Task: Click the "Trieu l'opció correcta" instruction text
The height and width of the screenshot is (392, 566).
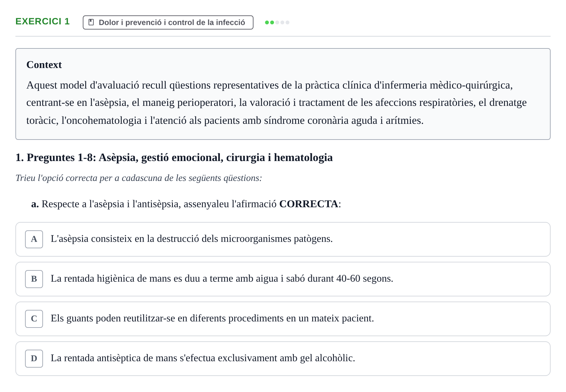Action: pos(139,178)
